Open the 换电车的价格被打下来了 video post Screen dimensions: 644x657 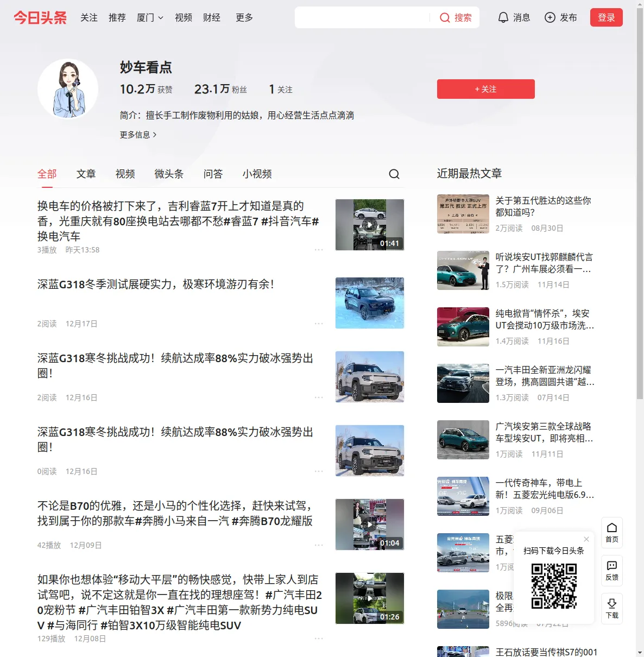[178, 221]
